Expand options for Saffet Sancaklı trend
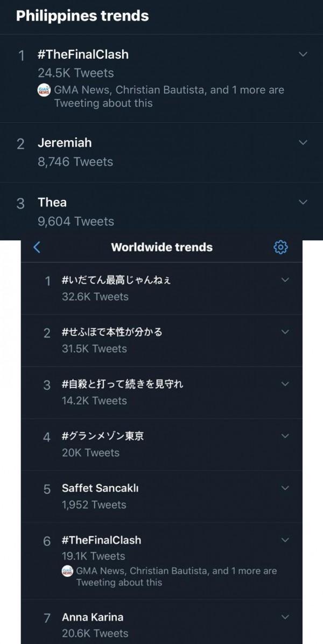The width and height of the screenshot is (323, 644). pos(285,488)
